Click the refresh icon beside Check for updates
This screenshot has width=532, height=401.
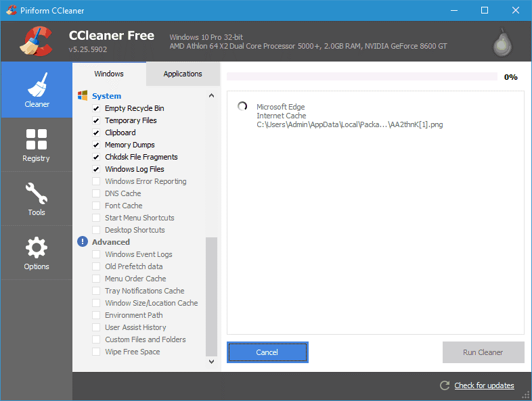click(x=445, y=385)
